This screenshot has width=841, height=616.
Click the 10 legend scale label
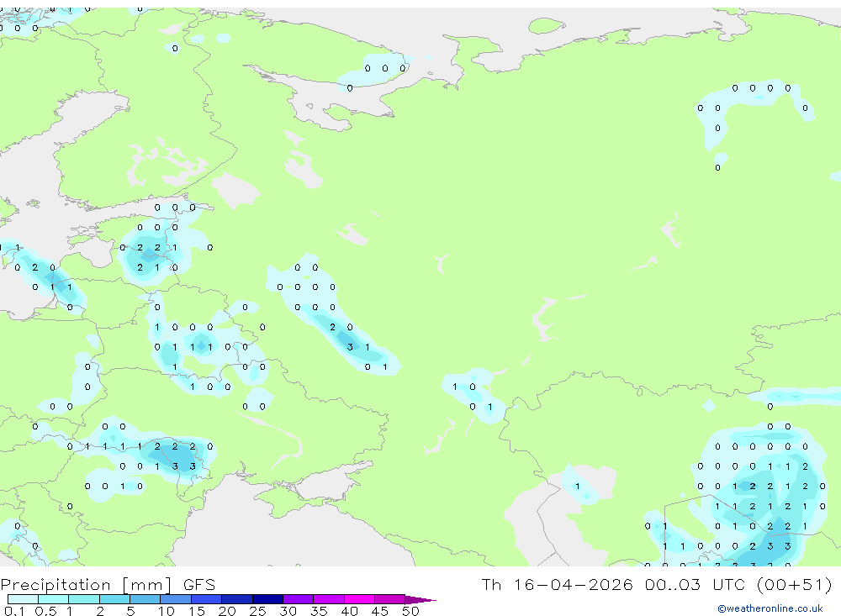(x=167, y=611)
